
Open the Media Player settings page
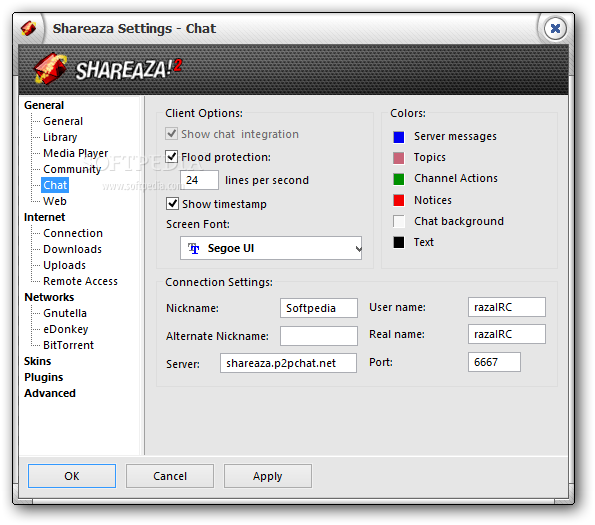coord(76,153)
